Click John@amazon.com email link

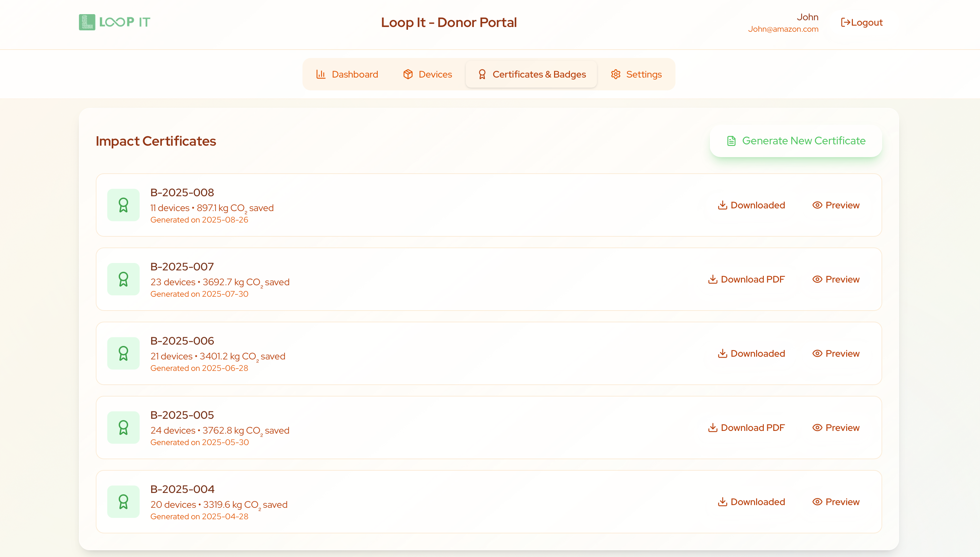(x=783, y=29)
